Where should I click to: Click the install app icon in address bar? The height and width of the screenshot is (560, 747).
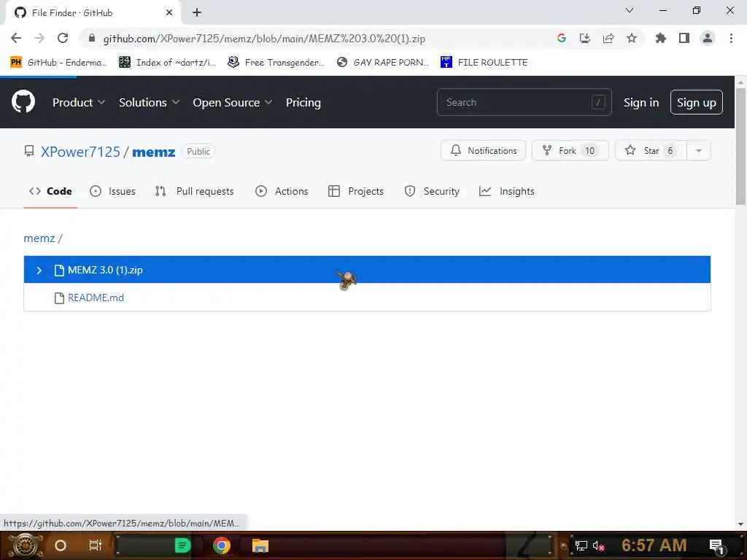tap(585, 38)
